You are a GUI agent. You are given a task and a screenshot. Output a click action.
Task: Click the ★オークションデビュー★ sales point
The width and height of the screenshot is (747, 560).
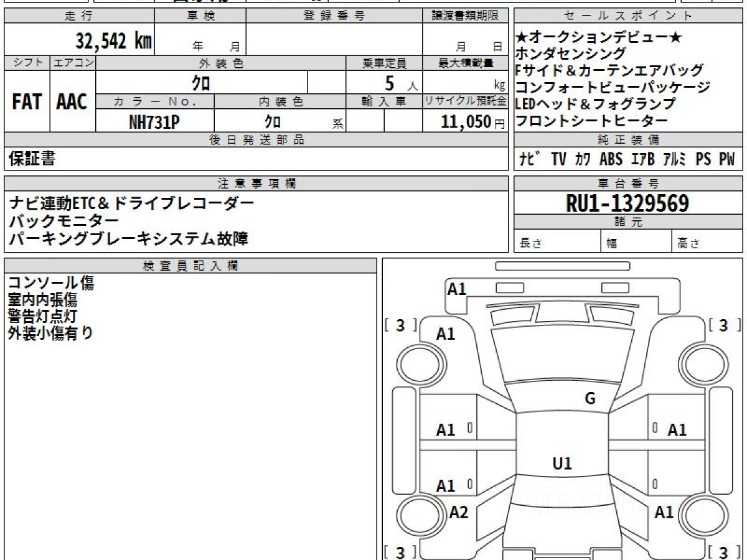[x=599, y=37]
